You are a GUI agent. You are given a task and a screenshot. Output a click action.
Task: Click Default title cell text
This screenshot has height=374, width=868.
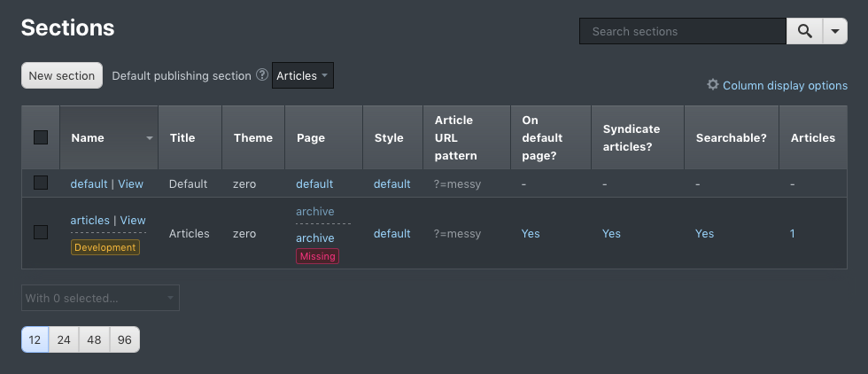click(x=188, y=184)
